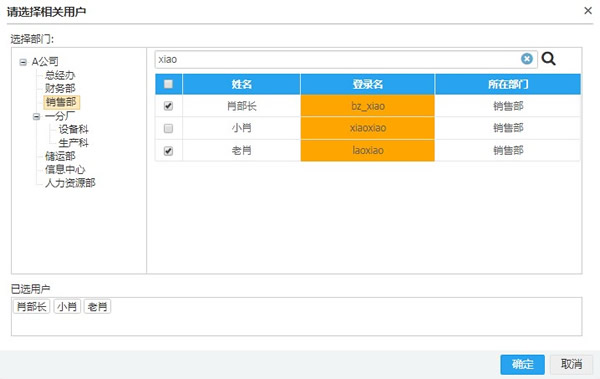Close the user selection dialog

point(588,11)
